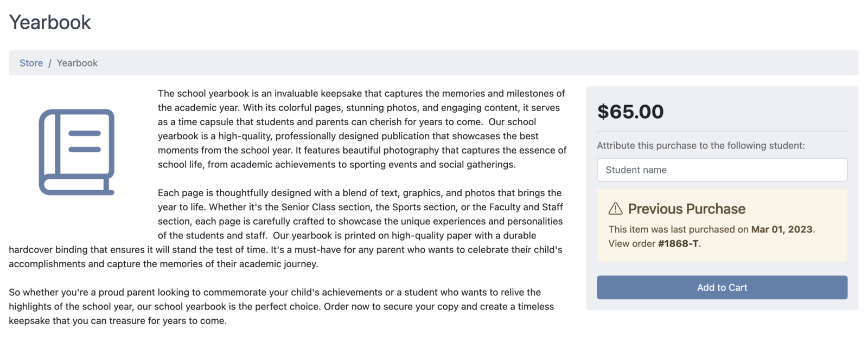
Task: Click the paragraph starting "Each page is thoughtfully"
Action: (x=286, y=228)
